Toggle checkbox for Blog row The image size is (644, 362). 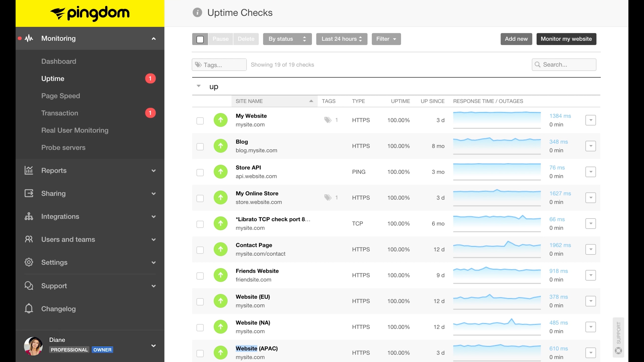(200, 146)
